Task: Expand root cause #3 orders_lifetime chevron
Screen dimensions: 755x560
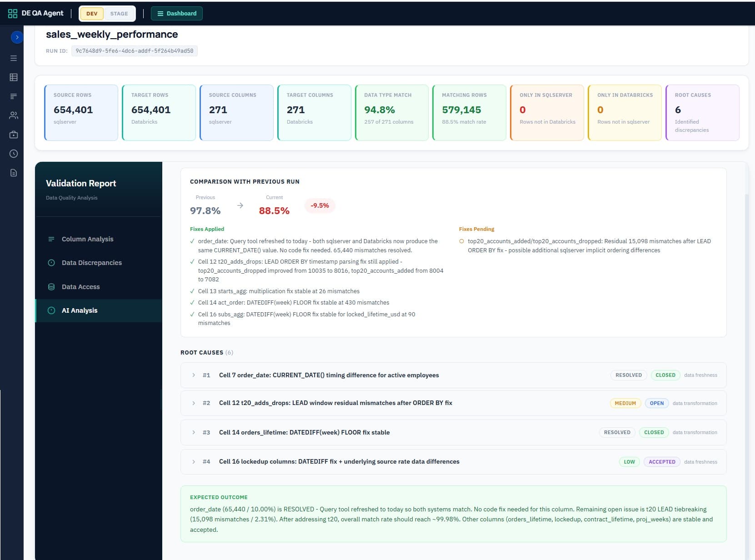Action: [x=194, y=432]
